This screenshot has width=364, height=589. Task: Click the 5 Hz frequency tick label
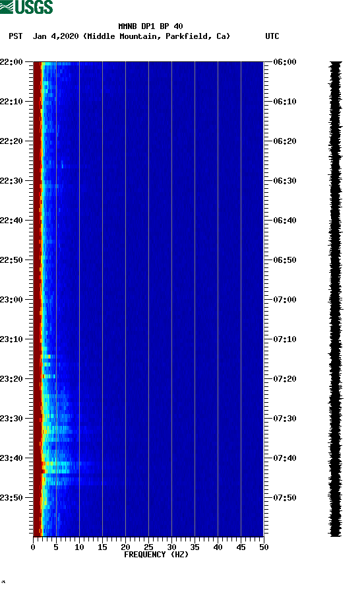[x=56, y=547]
